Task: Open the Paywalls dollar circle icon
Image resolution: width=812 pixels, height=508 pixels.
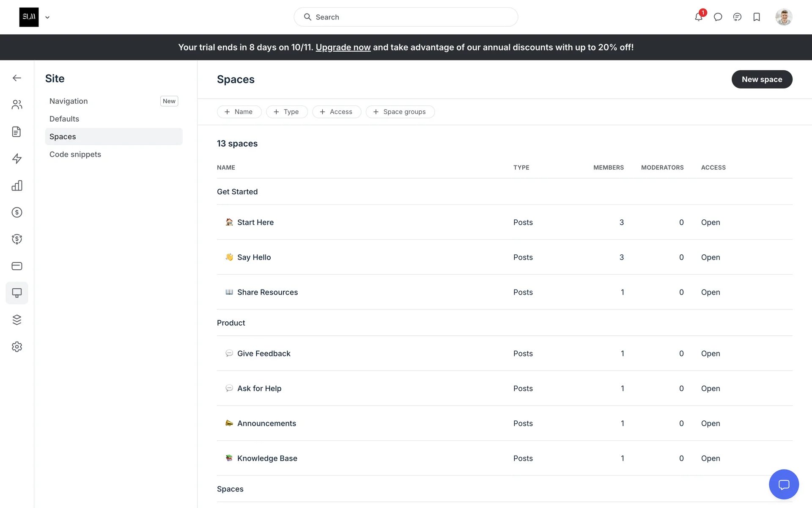Action: point(17,213)
